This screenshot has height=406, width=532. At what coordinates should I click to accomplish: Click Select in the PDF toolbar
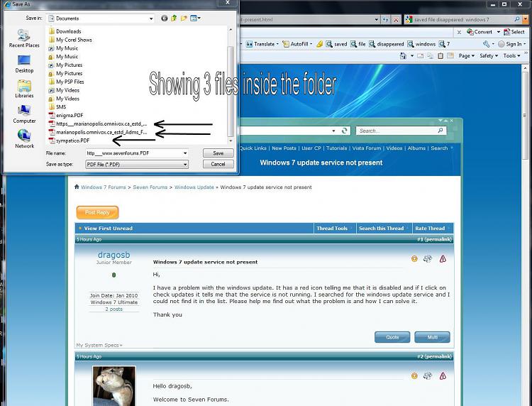(514, 32)
